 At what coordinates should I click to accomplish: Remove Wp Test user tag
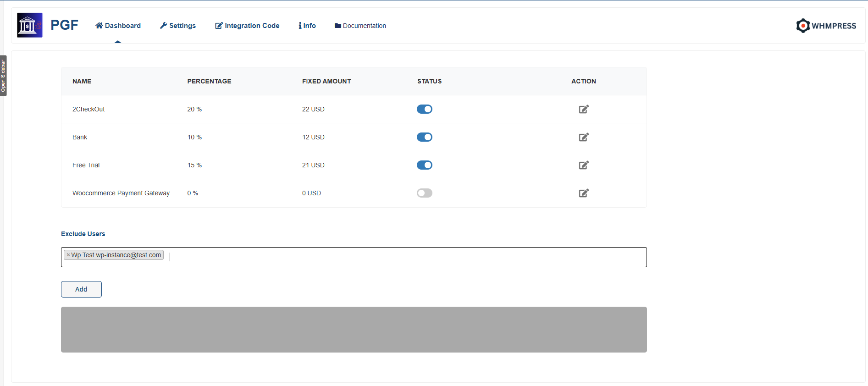pyautogui.click(x=68, y=255)
